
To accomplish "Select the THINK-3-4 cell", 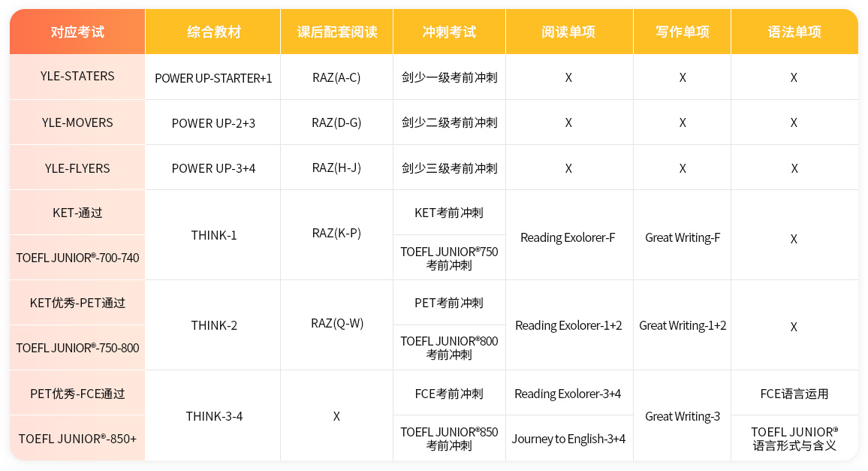I will pyautogui.click(x=213, y=415).
